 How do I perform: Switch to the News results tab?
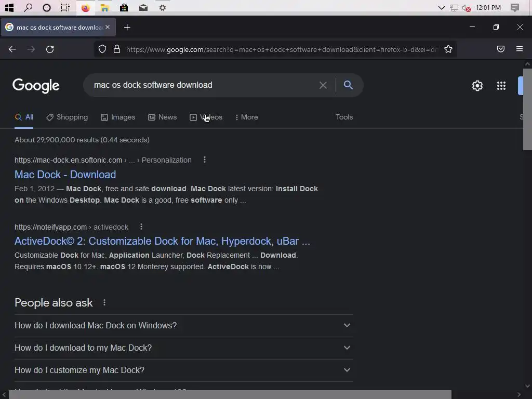[163, 117]
